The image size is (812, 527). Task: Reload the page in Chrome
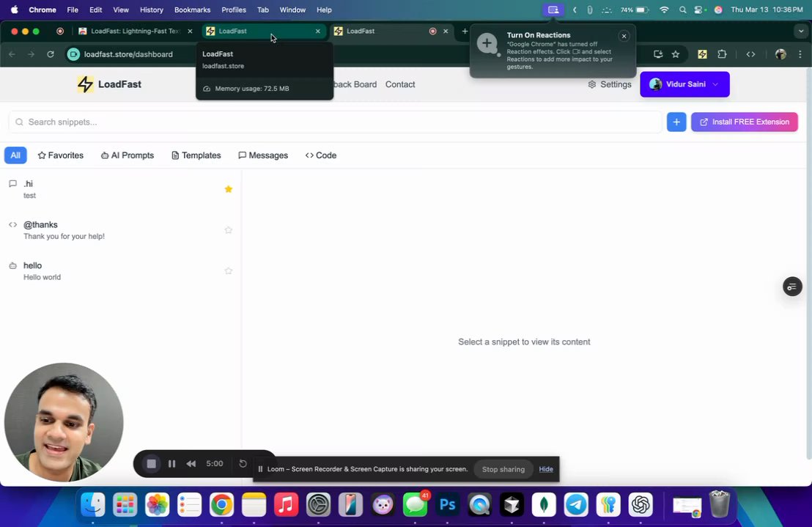(51, 54)
